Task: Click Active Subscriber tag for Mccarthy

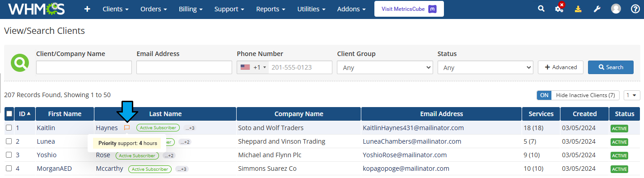Action: point(150,169)
